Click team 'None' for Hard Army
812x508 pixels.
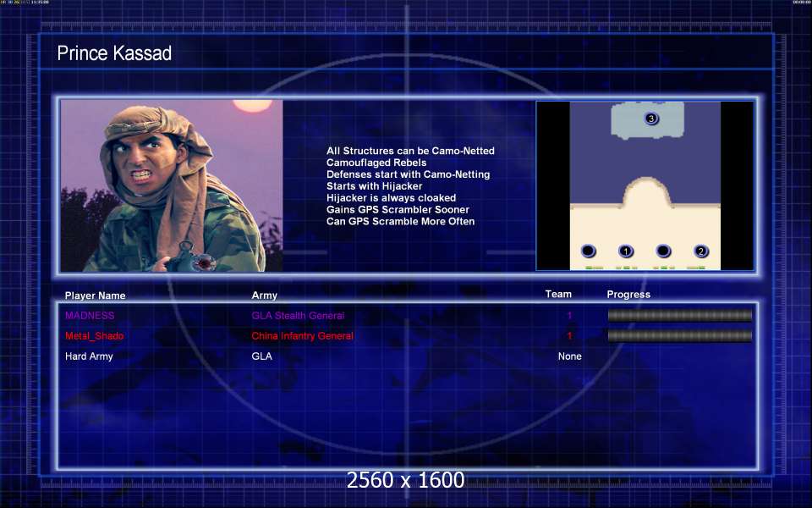point(569,356)
